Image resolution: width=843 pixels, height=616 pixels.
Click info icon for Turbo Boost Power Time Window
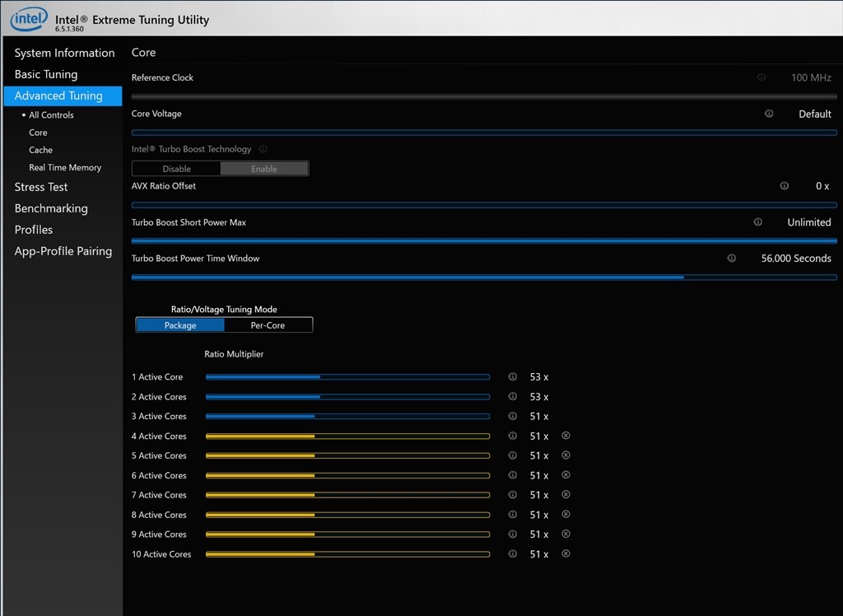[731, 259]
